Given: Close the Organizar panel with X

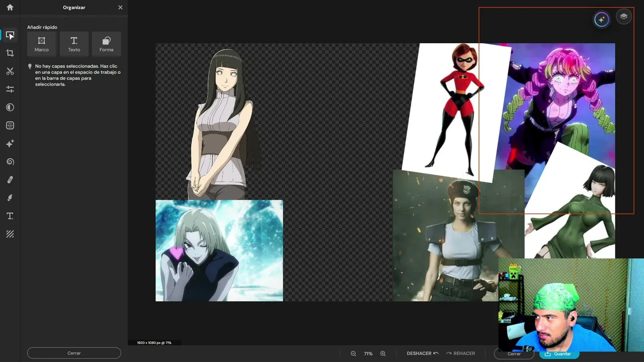Looking at the screenshot, I should click(x=120, y=8).
